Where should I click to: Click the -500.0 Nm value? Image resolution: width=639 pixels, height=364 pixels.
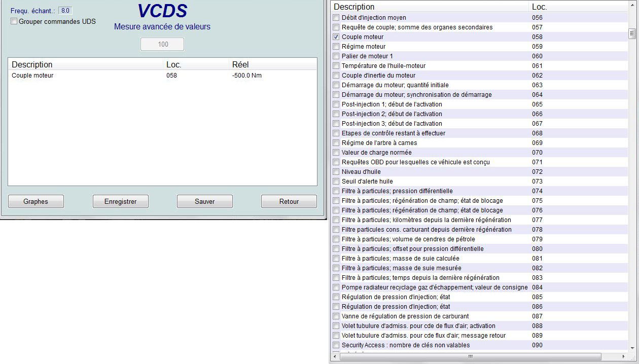point(247,76)
